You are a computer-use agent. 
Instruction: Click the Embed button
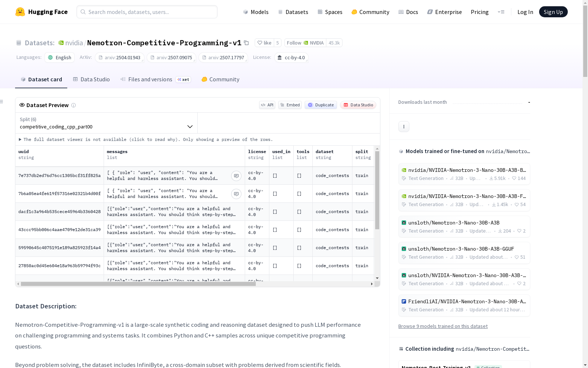[290, 105]
